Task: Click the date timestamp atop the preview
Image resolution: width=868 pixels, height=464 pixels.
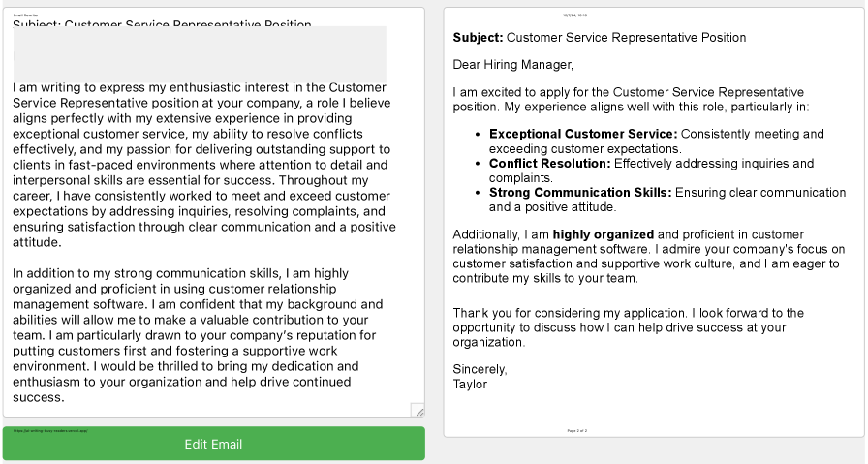Action: coord(575,15)
